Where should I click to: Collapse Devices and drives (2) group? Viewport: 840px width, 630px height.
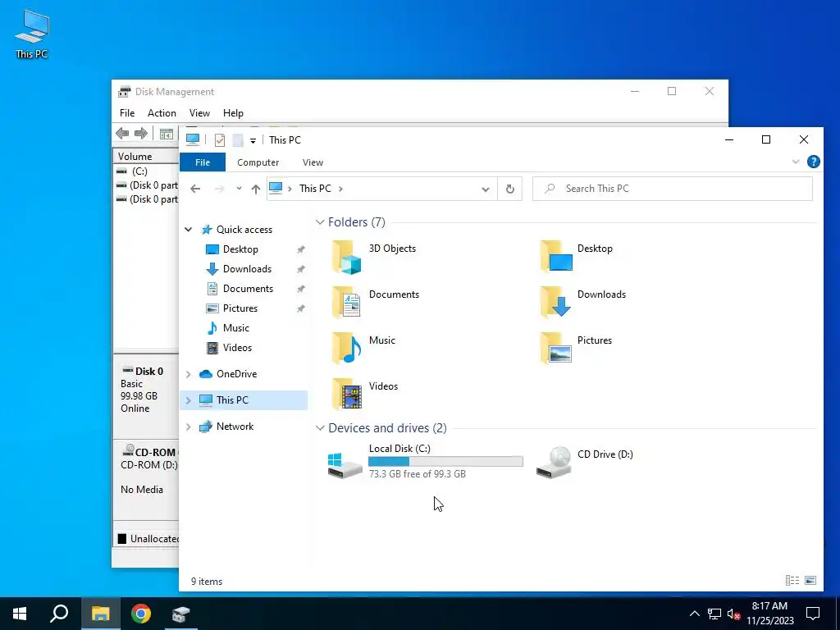[320, 428]
